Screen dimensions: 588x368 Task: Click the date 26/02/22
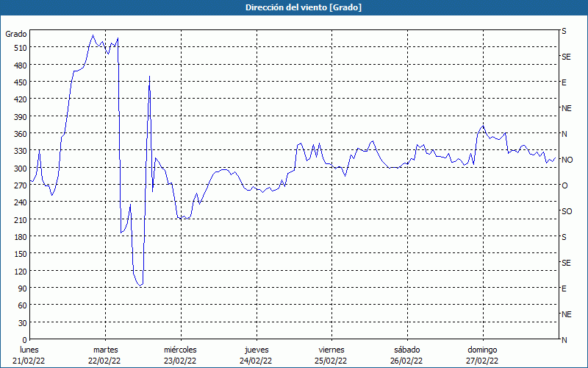pos(406,361)
